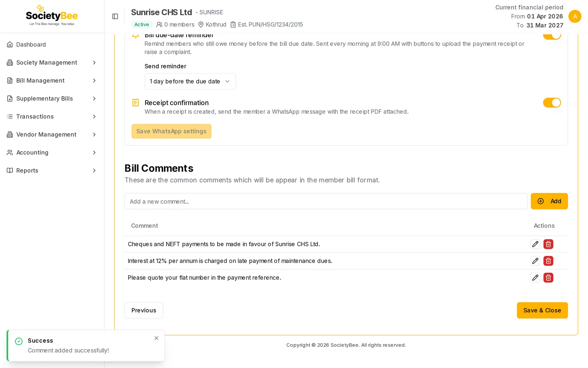Click the Add comment button
This screenshot has height=368, width=588.
[549, 201]
